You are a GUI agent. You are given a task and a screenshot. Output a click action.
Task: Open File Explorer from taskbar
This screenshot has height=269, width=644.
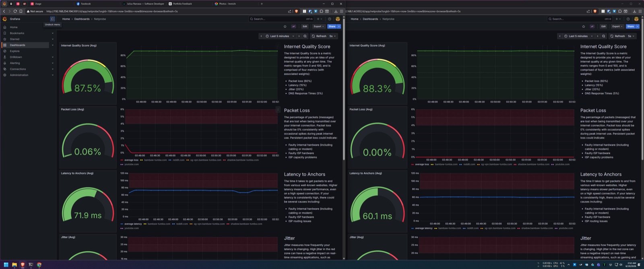coord(14,265)
